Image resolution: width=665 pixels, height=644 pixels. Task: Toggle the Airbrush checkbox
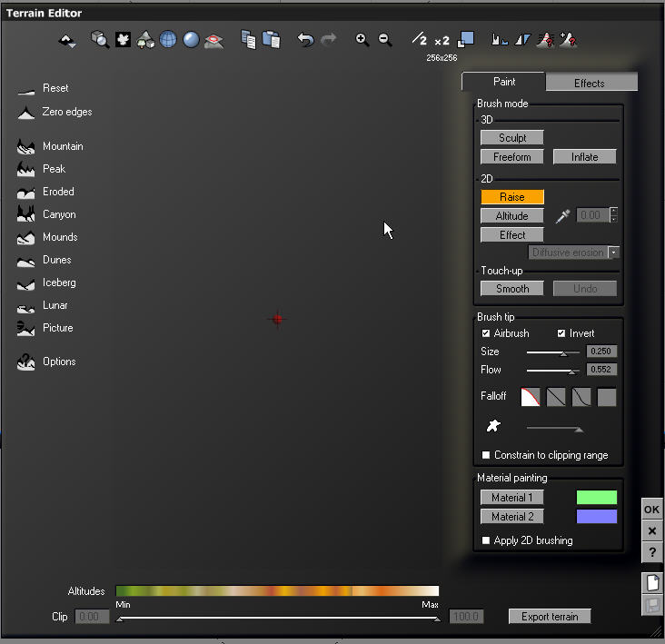[486, 333]
